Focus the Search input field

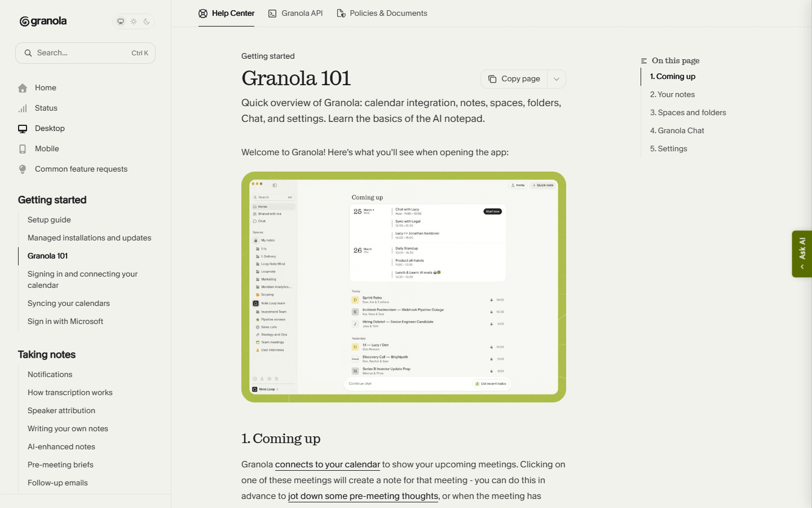(85, 53)
